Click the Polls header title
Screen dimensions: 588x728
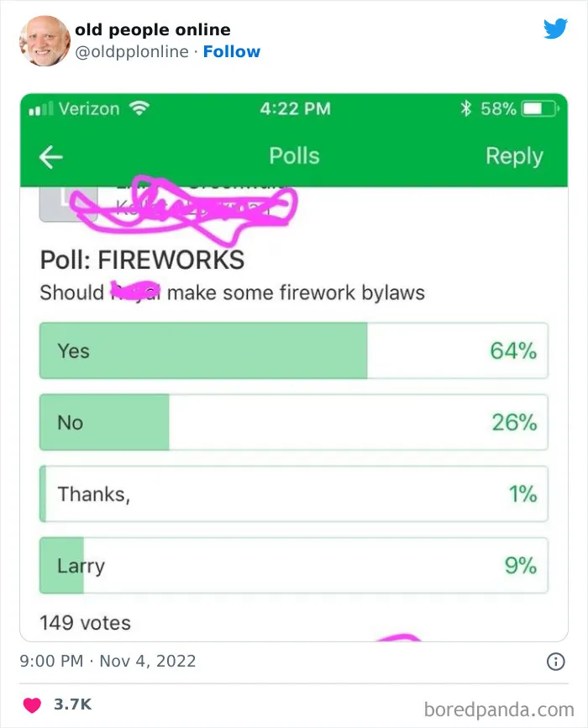tap(294, 156)
